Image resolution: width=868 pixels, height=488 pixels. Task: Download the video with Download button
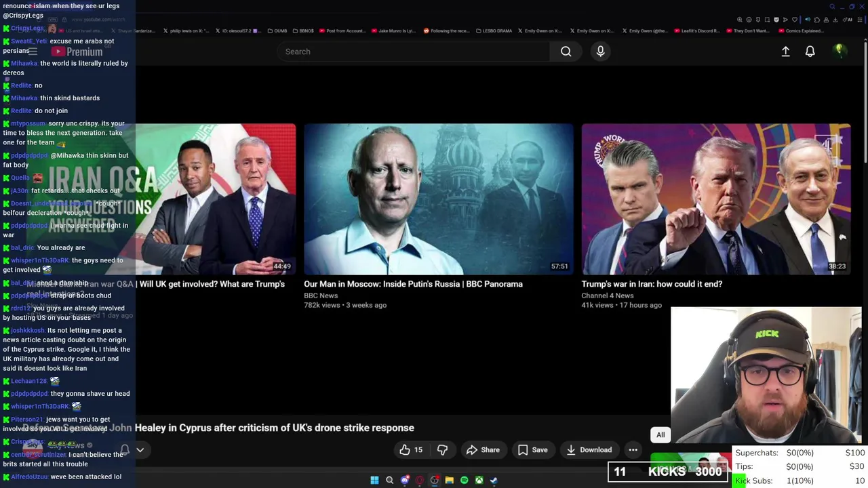point(589,450)
